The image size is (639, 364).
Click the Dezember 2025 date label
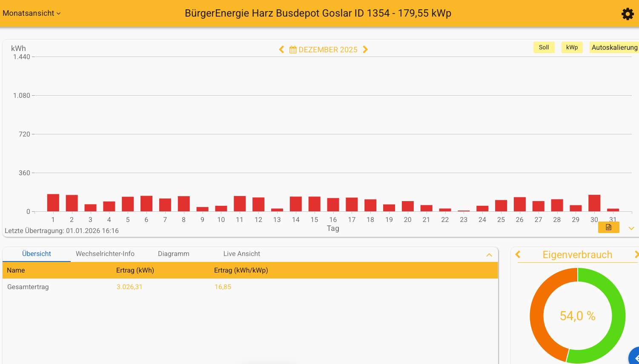(x=328, y=50)
